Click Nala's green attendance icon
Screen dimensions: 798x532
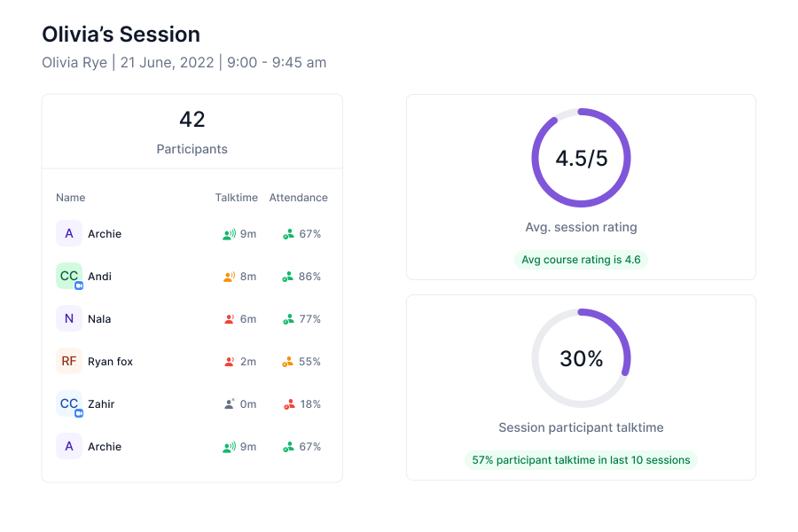[288, 319]
